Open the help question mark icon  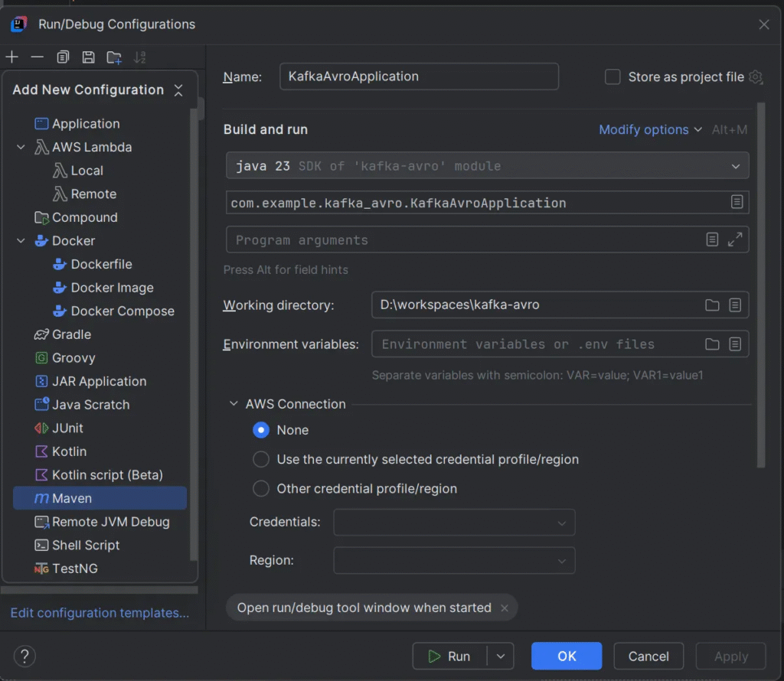pyautogui.click(x=24, y=656)
